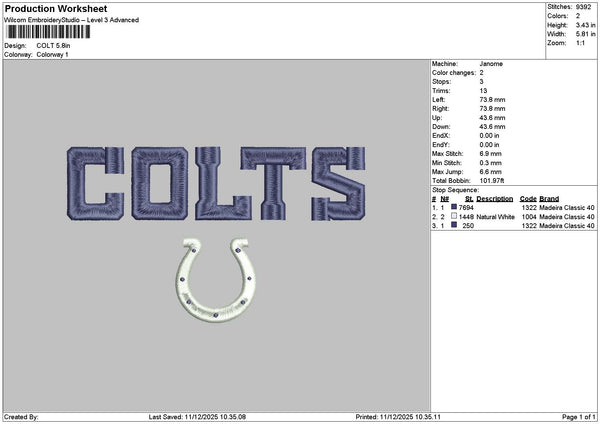600x424 pixels.
Task: Click the Stops value 3
Action: tap(481, 82)
